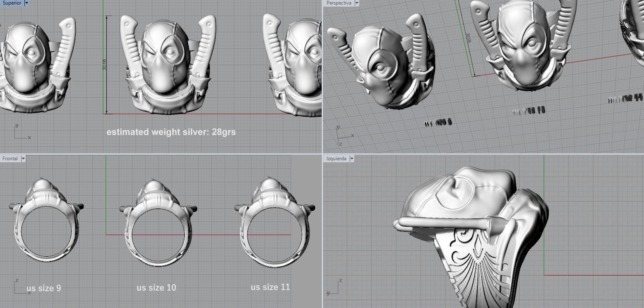This screenshot has height=308, width=644.
Task: Select the 'us size 9' label
Action: [43, 288]
